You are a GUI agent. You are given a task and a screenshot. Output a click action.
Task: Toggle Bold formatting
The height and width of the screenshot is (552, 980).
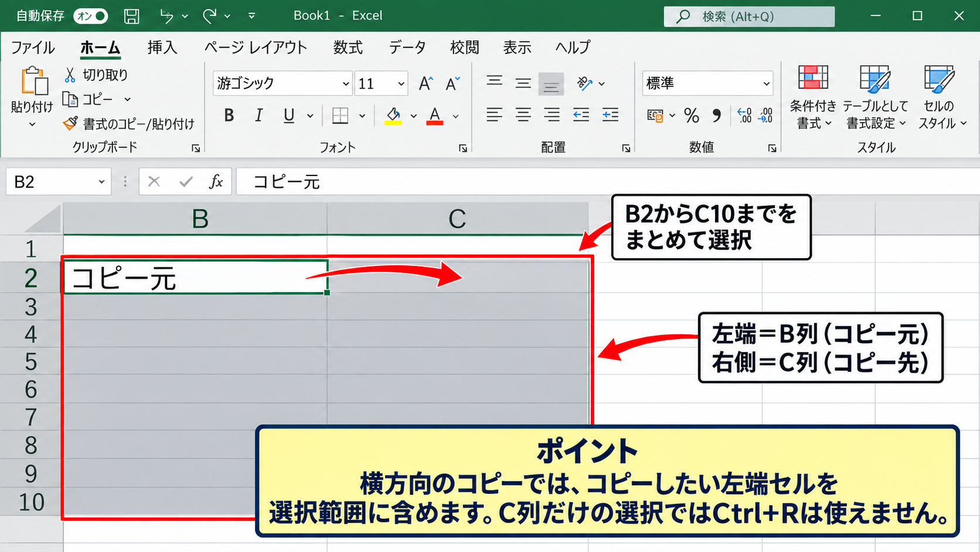tap(229, 116)
